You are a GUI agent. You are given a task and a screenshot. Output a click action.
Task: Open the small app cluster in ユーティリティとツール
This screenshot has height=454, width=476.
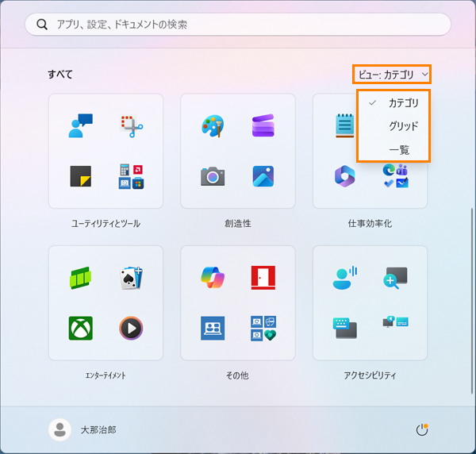point(131,176)
